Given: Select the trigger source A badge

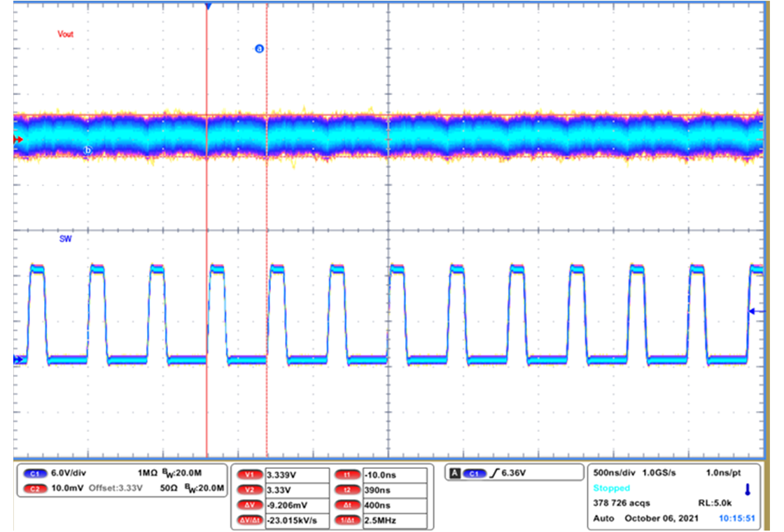Looking at the screenshot, I should 454,472.
